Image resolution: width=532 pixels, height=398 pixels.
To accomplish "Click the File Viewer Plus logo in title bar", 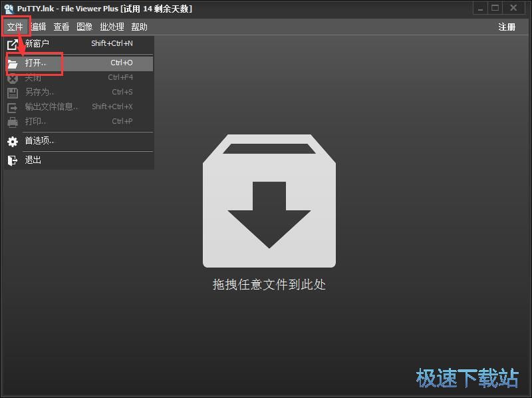I will click(x=8, y=8).
